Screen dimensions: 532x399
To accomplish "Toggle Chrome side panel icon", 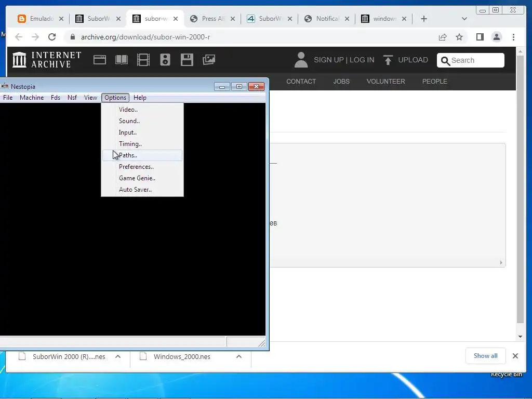I will (480, 37).
